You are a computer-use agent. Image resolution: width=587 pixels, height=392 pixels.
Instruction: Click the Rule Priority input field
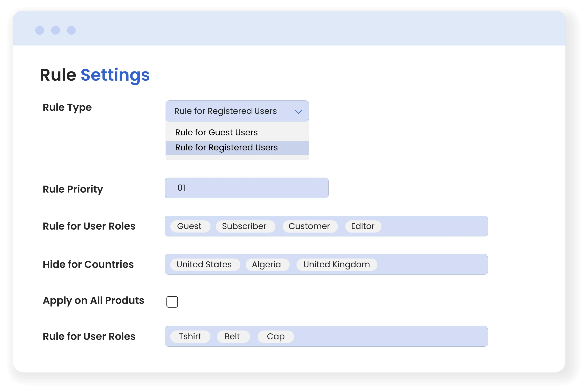pyautogui.click(x=246, y=188)
